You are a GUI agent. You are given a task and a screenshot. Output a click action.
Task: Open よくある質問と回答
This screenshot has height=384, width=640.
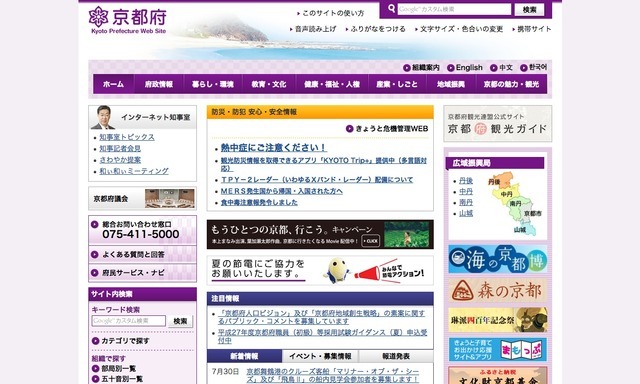click(142, 255)
